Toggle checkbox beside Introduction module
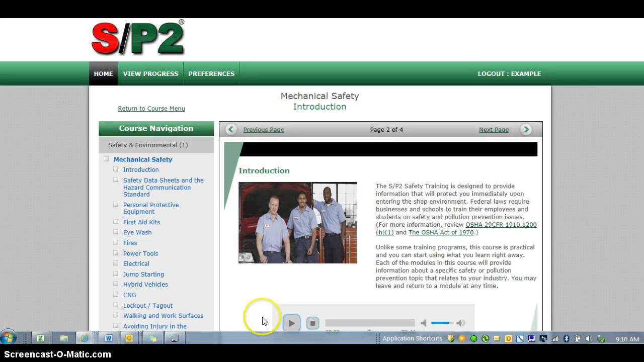The height and width of the screenshot is (362, 644). 116,169
